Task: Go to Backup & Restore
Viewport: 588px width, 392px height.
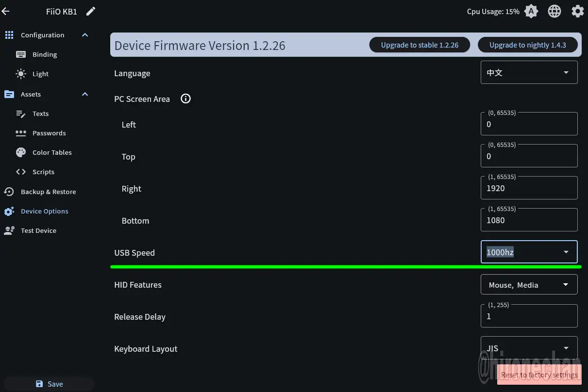Action: pos(48,192)
